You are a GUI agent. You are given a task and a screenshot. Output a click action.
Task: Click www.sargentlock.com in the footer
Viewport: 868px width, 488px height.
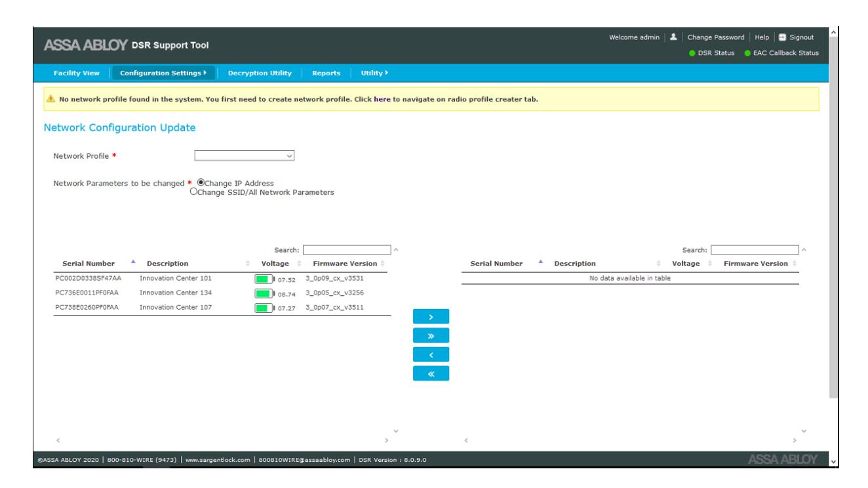[218, 459]
